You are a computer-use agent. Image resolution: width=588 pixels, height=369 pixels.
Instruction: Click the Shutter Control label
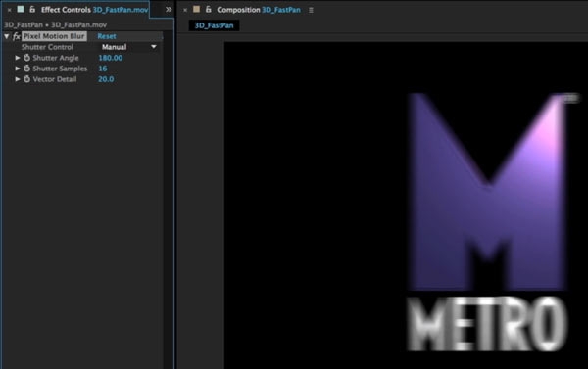[47, 47]
